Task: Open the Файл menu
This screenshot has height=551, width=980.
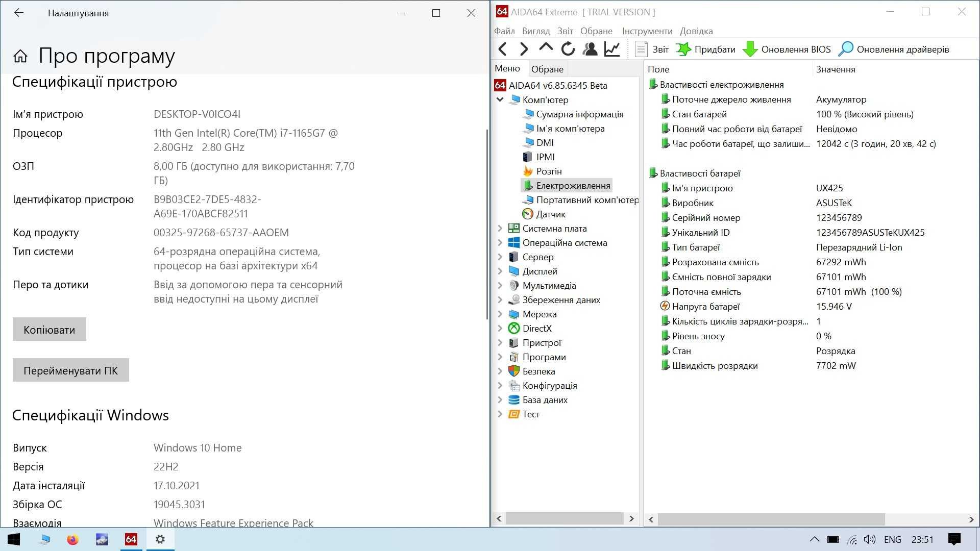Action: (504, 31)
